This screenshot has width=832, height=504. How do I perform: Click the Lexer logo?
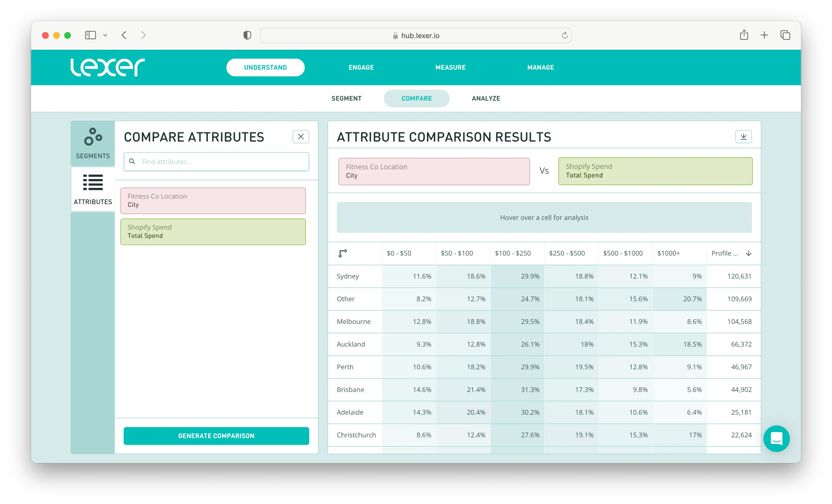(x=107, y=67)
